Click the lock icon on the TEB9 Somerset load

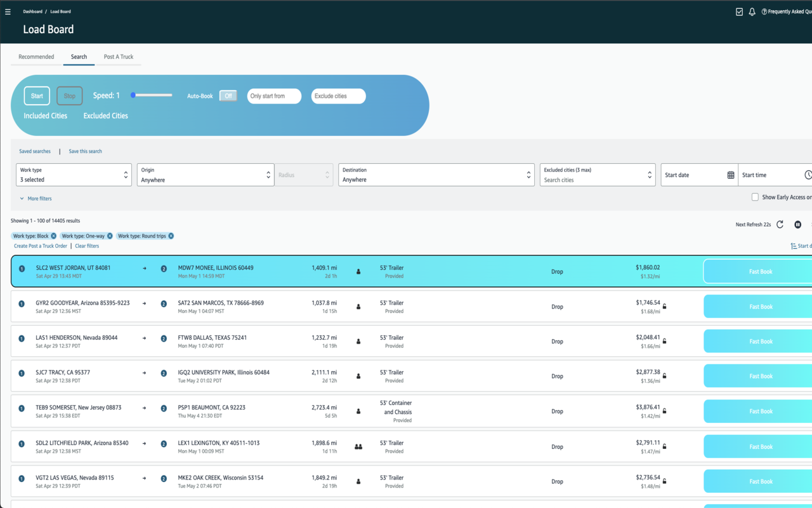tap(664, 411)
